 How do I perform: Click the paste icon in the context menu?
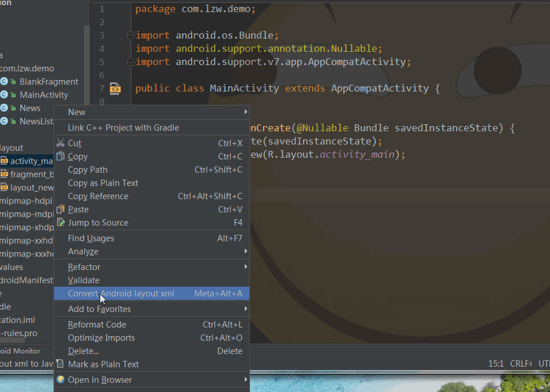point(61,209)
